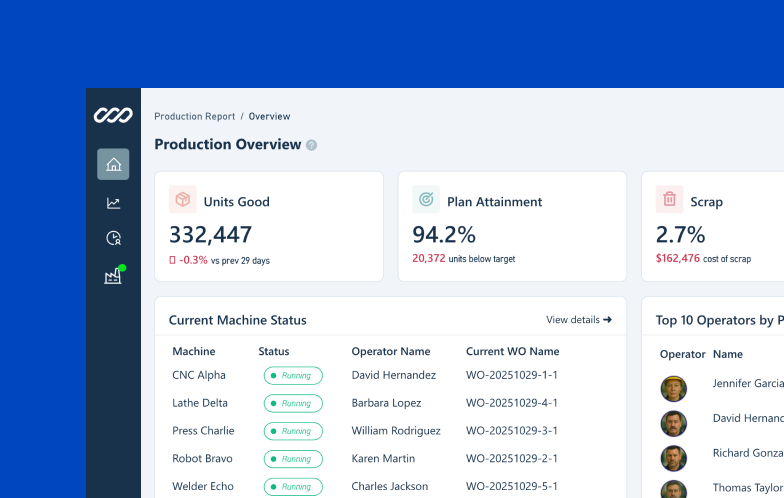
Task: Select the Robot Bravo machine row
Action: pos(202,458)
